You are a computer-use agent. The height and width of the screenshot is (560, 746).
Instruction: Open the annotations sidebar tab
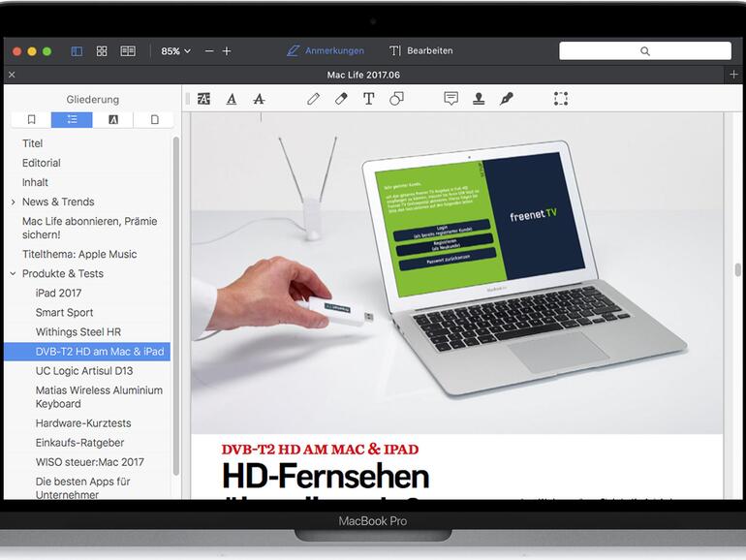pos(113,119)
